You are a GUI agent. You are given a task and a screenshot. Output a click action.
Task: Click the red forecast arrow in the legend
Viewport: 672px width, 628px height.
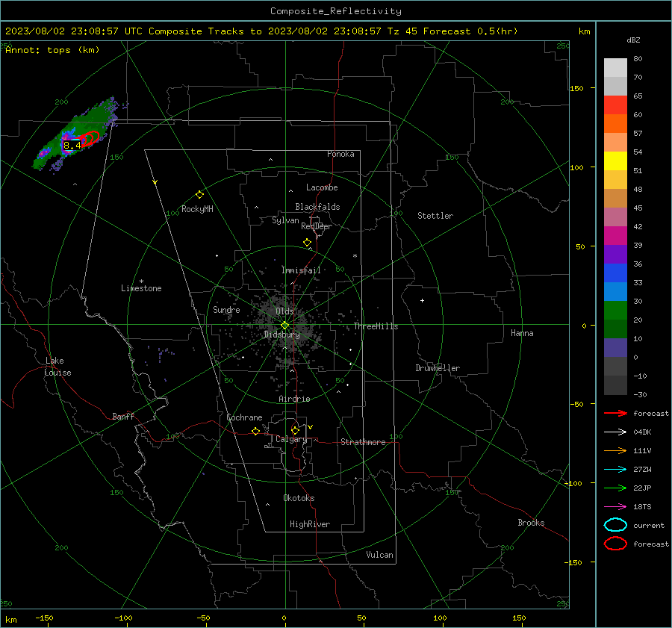point(615,413)
